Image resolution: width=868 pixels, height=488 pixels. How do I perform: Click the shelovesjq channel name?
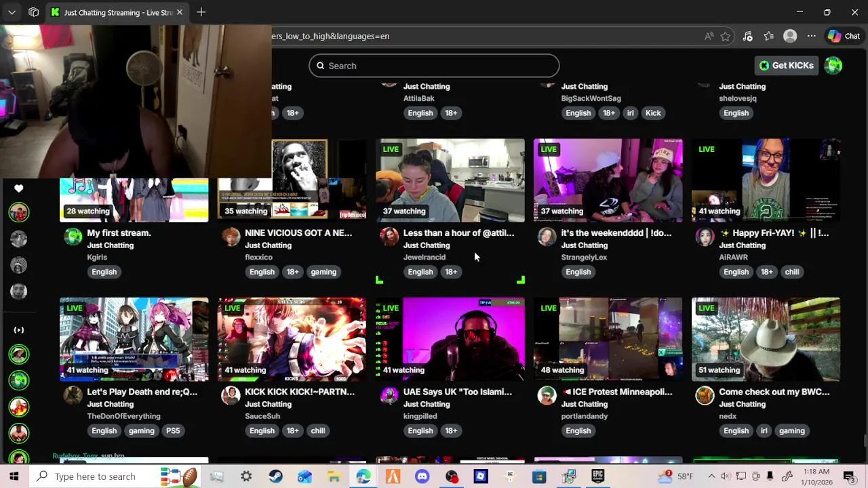click(738, 98)
